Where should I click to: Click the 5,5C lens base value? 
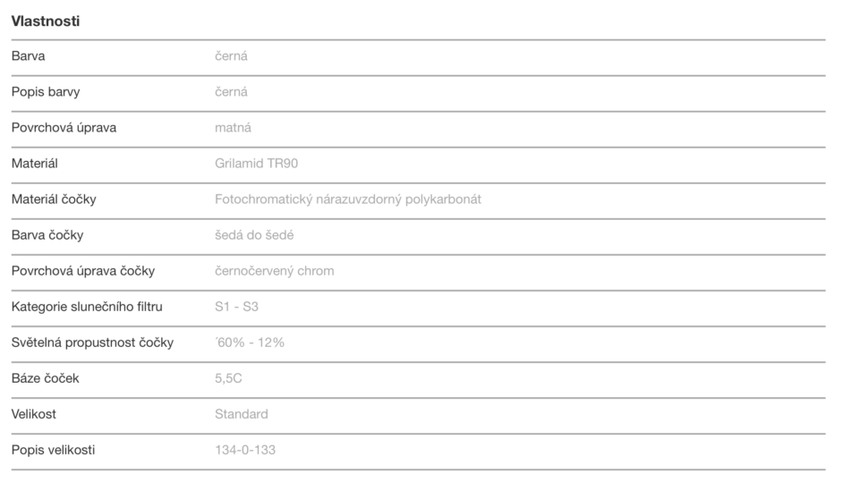tap(228, 378)
